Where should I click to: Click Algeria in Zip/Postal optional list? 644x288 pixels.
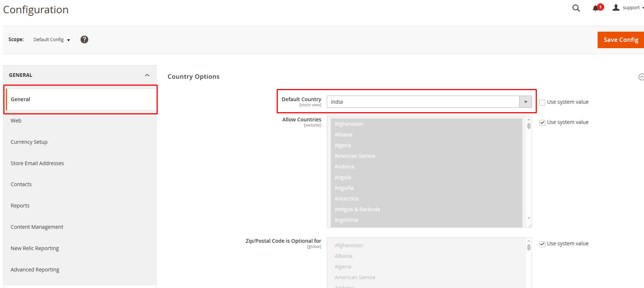point(426,267)
